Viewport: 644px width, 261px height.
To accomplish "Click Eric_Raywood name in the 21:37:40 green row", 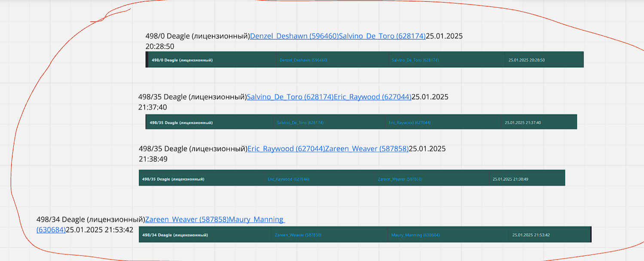I will (x=409, y=123).
